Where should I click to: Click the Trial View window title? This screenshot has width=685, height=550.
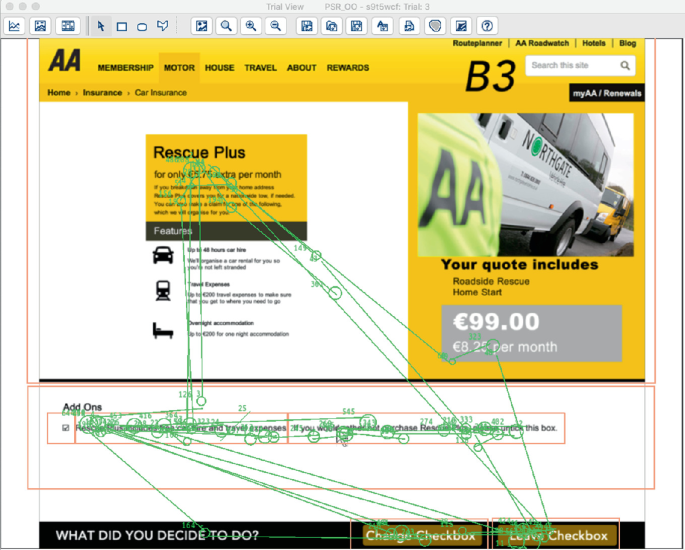click(285, 7)
